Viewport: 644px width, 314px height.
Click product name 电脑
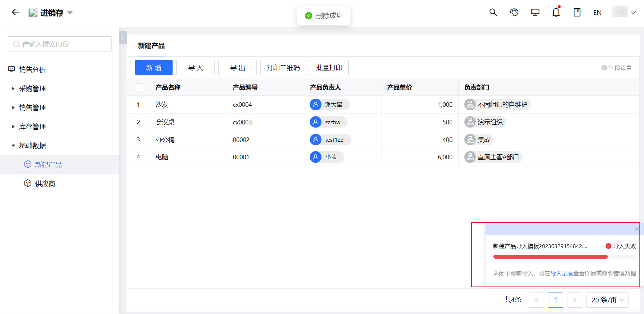click(x=162, y=157)
